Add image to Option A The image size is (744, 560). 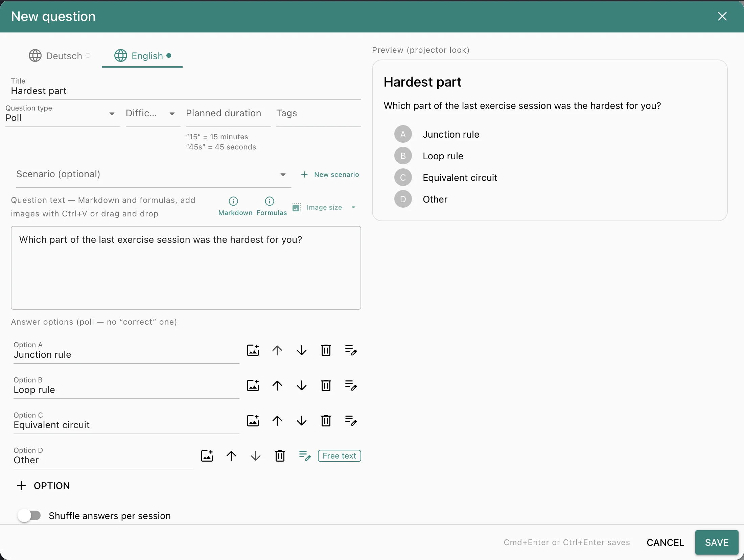pyautogui.click(x=253, y=350)
